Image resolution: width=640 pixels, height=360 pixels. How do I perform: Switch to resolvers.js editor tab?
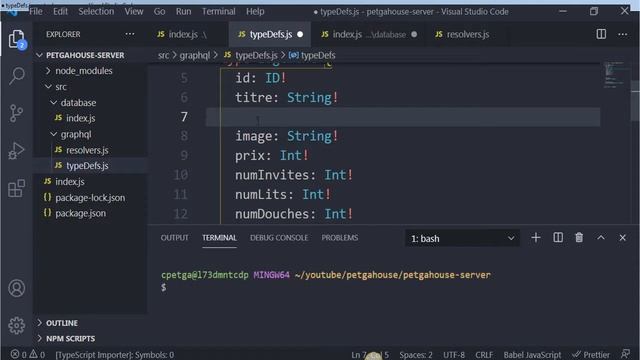tap(467, 34)
